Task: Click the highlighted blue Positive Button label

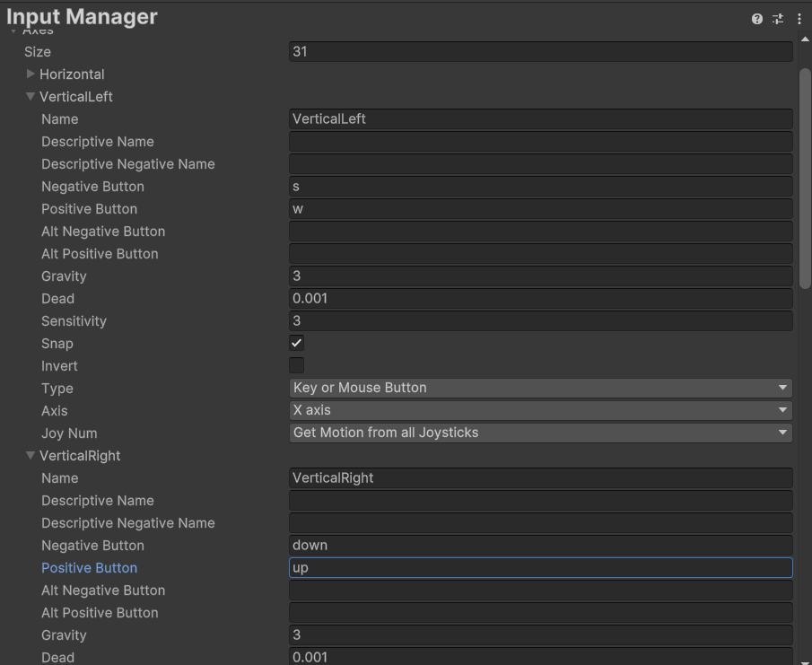Action: [89, 568]
